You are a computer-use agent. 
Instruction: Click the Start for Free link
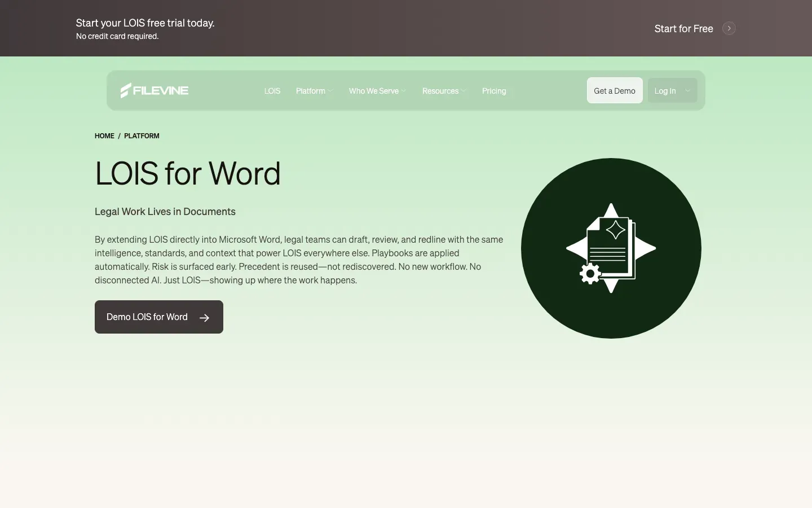[683, 29]
